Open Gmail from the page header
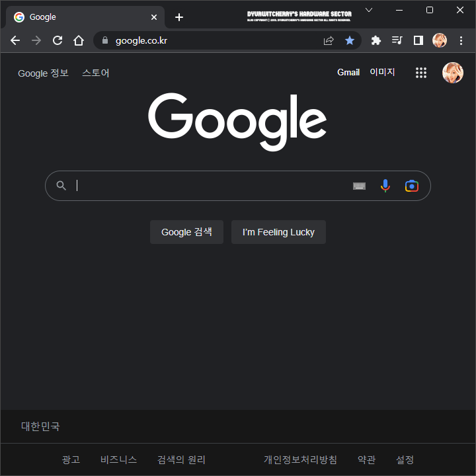The image size is (476, 476). (348, 73)
